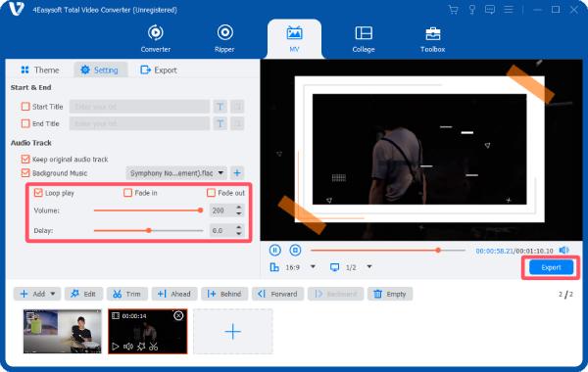Click the Start Title text field
Screen dimensions: 588x372
click(x=139, y=107)
